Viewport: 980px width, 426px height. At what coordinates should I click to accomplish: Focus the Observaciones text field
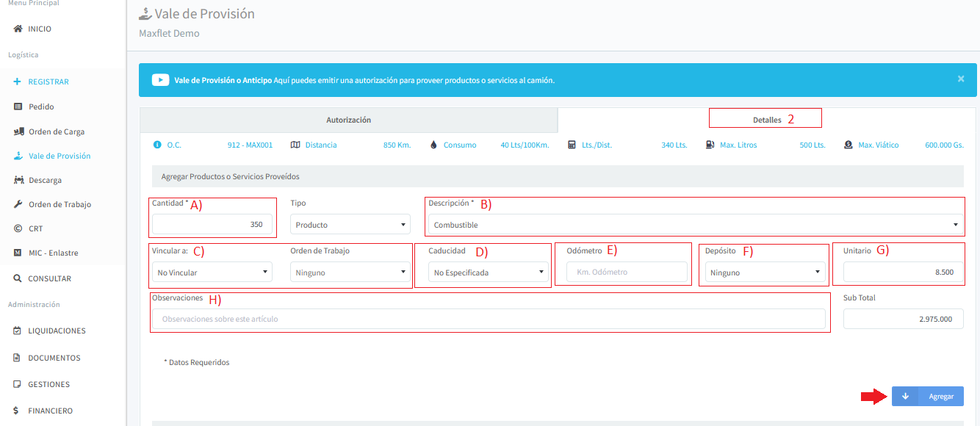488,319
